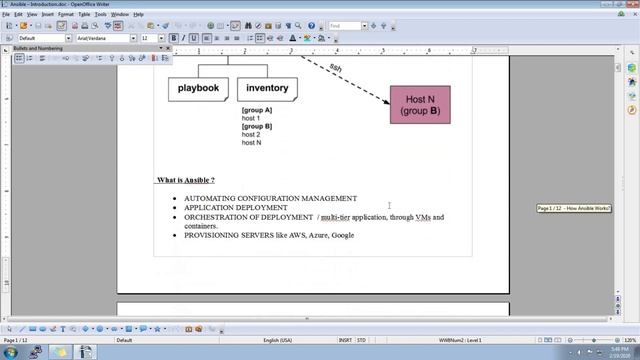Screen dimensions: 640x360
Task: Click the Highlighting color icon
Action: point(307,38)
